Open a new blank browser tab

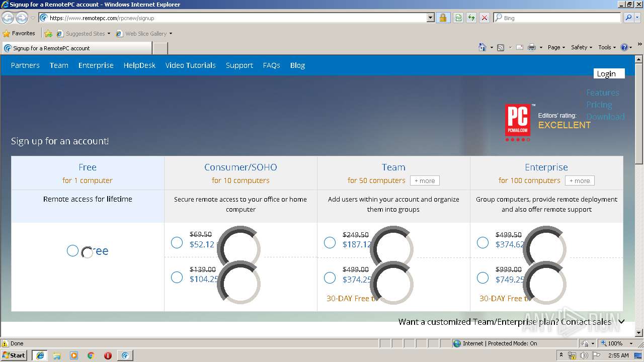pyautogui.click(x=160, y=48)
